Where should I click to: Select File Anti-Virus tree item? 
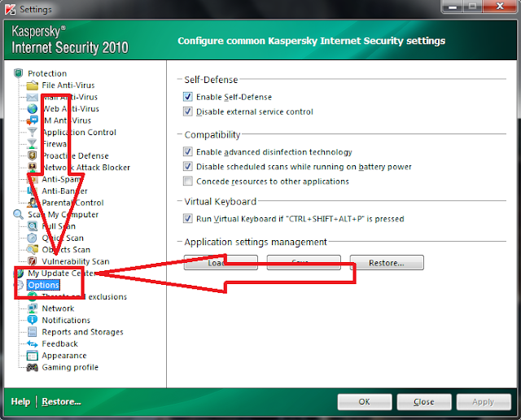click(68, 85)
